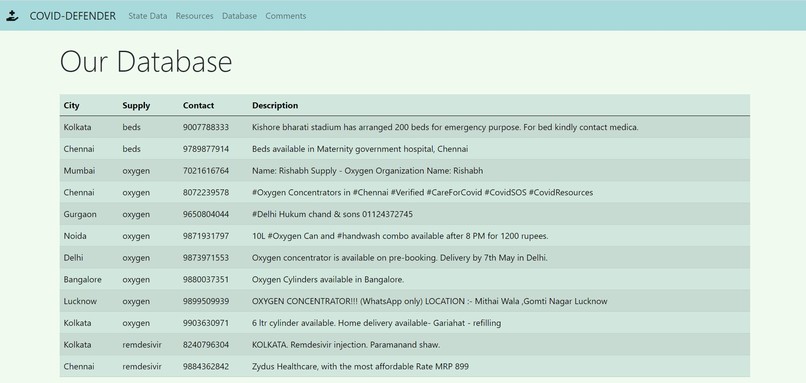This screenshot has height=383, width=806.
Task: Click Chennai city cell in 8072239578 row
Action: point(79,192)
